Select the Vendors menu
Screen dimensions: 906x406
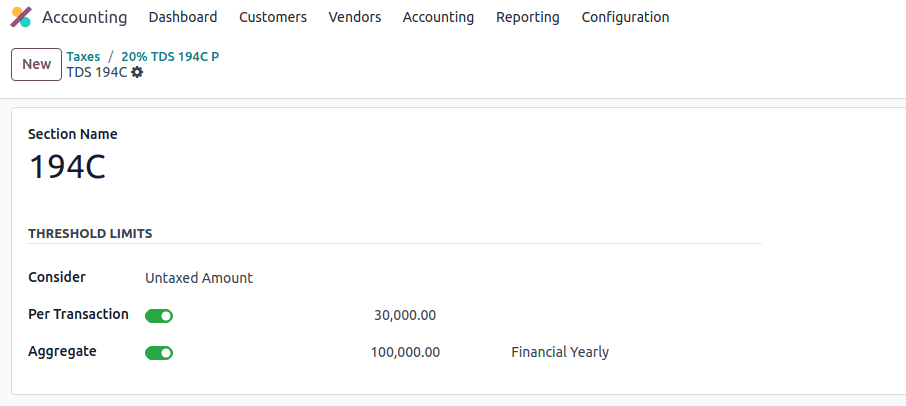point(354,17)
